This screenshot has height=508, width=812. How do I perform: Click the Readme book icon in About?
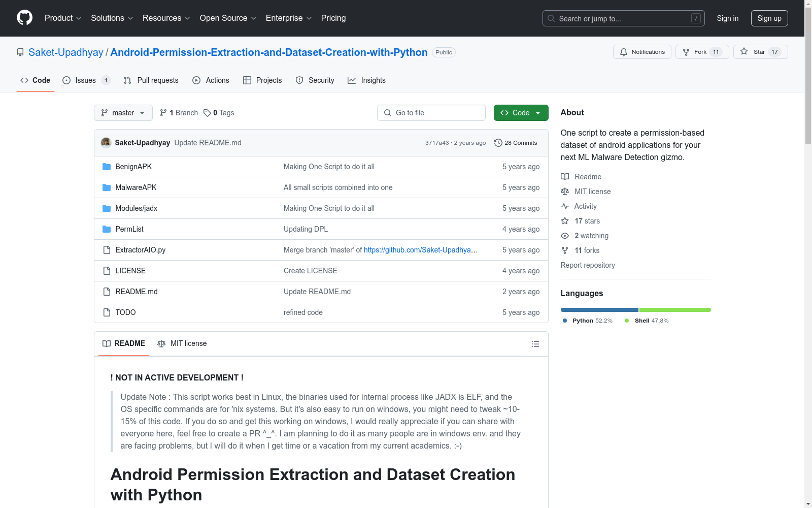tap(565, 177)
